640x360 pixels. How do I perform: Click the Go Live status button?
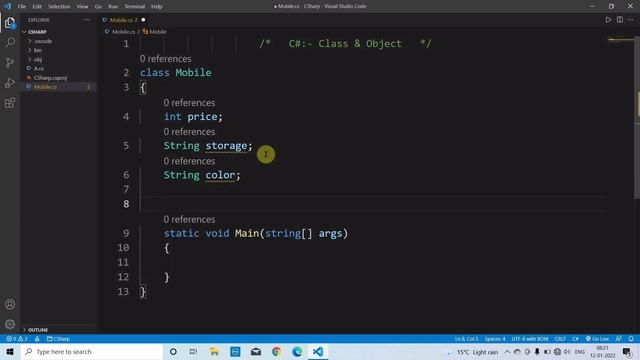tap(597, 339)
